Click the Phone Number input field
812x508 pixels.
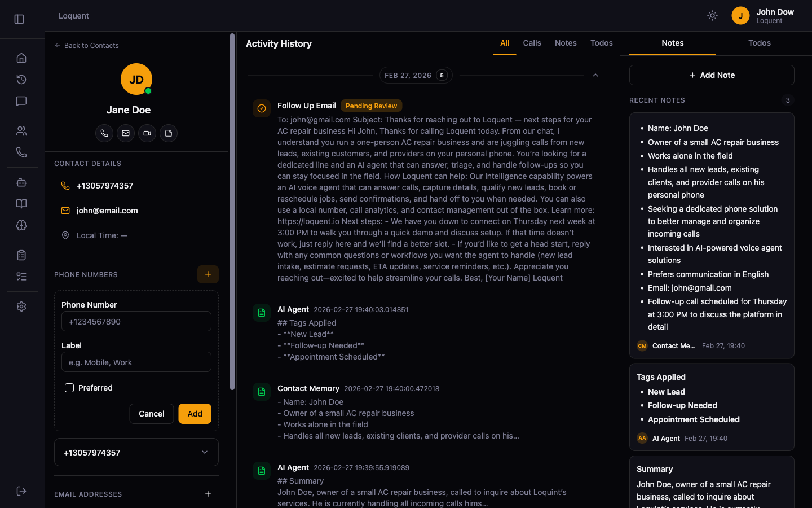click(136, 322)
